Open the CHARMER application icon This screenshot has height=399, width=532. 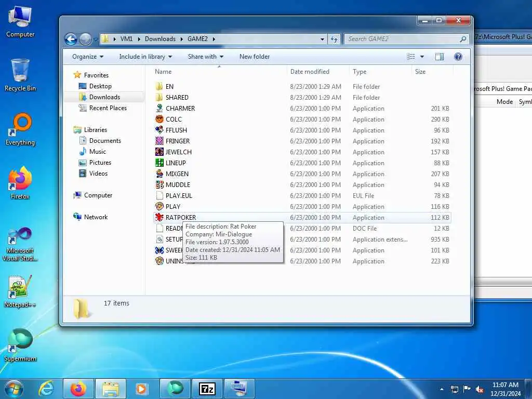point(159,108)
